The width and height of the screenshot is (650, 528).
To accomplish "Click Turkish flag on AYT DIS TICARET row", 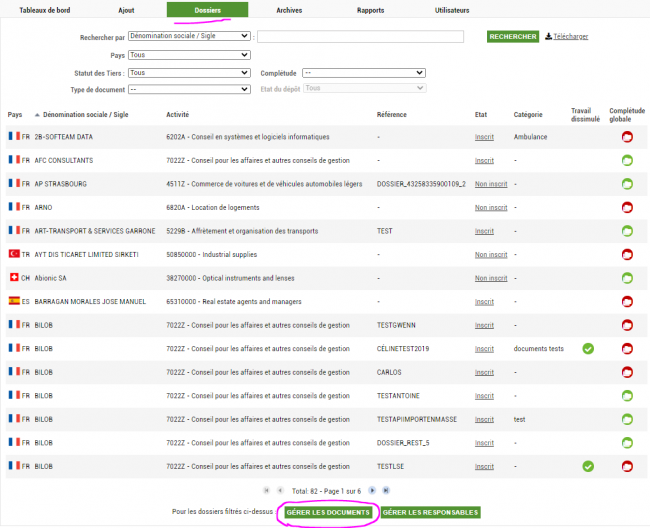I will point(14,254).
